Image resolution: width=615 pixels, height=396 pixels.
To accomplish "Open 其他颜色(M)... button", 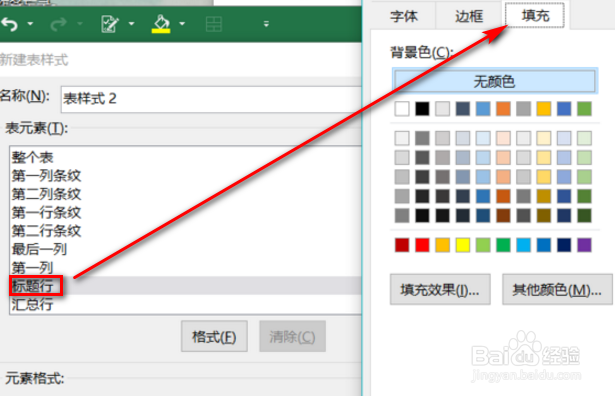I will click(x=557, y=290).
